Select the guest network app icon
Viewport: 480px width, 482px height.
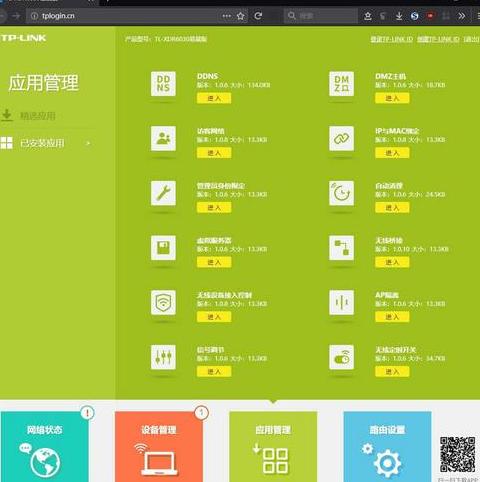click(x=163, y=138)
